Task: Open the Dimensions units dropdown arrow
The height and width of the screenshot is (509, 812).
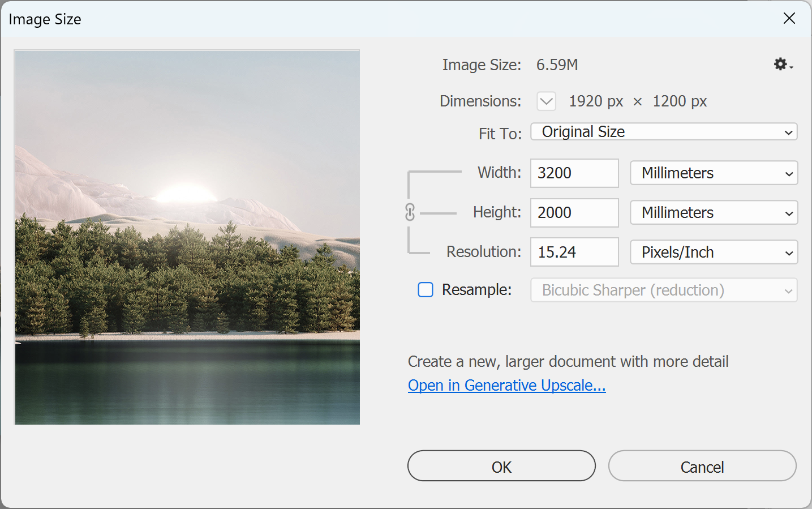Action: [547, 101]
